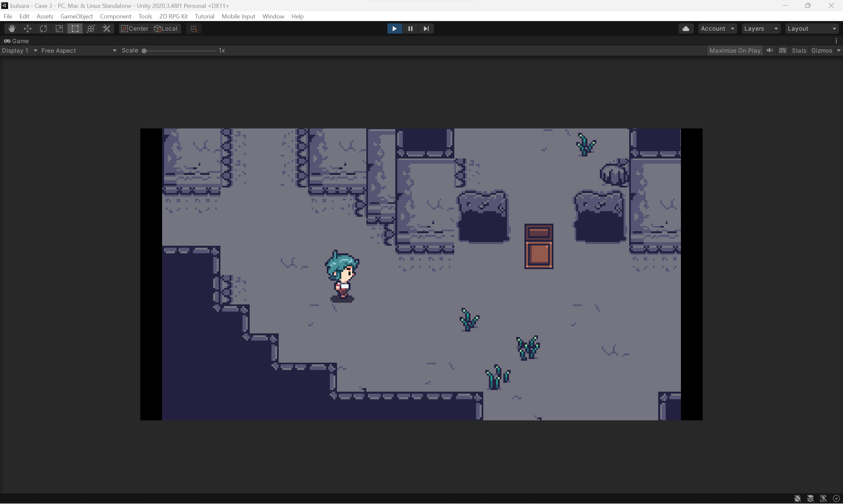Screen dimensions: 843x504
Task: Click the activity progress checkmark icon
Action: coord(836,498)
